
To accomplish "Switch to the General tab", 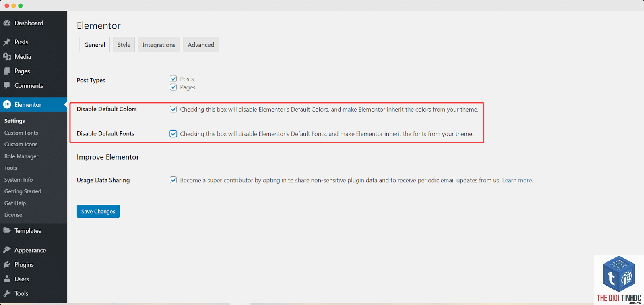I will [95, 44].
